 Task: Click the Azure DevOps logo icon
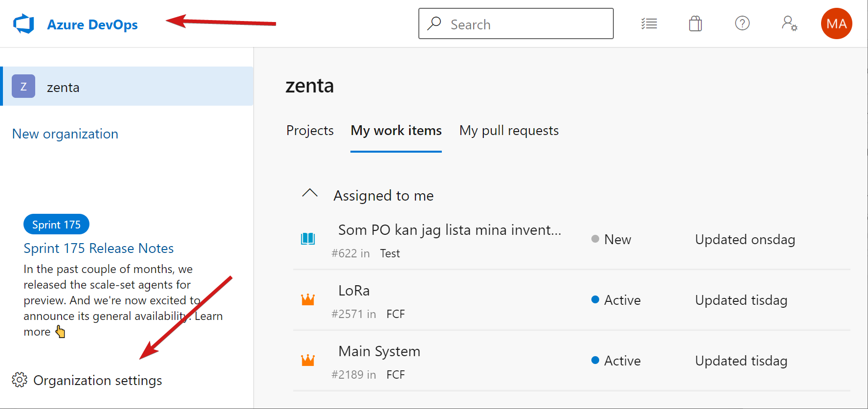[23, 24]
